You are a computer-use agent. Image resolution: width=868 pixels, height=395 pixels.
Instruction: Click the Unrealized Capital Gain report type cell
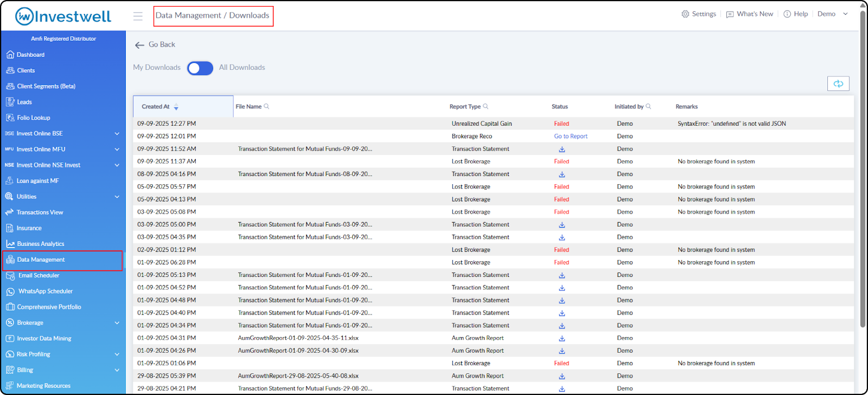482,124
